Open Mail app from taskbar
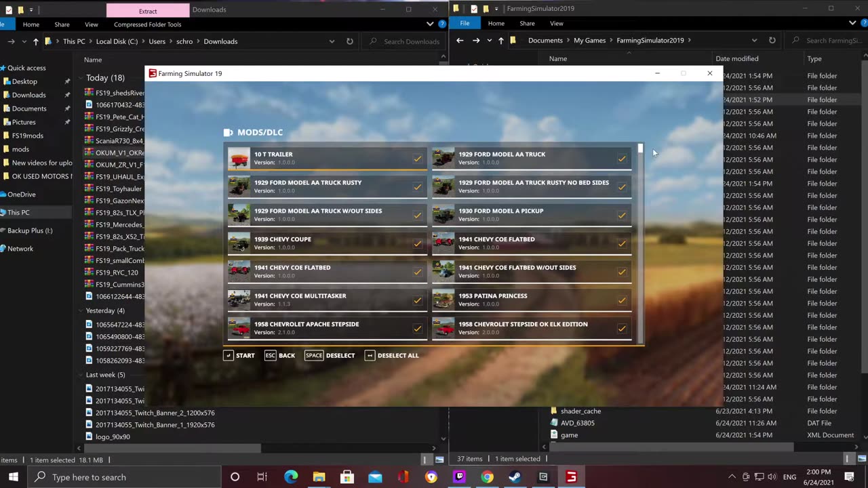Screen dimensions: 868x488 (375, 477)
